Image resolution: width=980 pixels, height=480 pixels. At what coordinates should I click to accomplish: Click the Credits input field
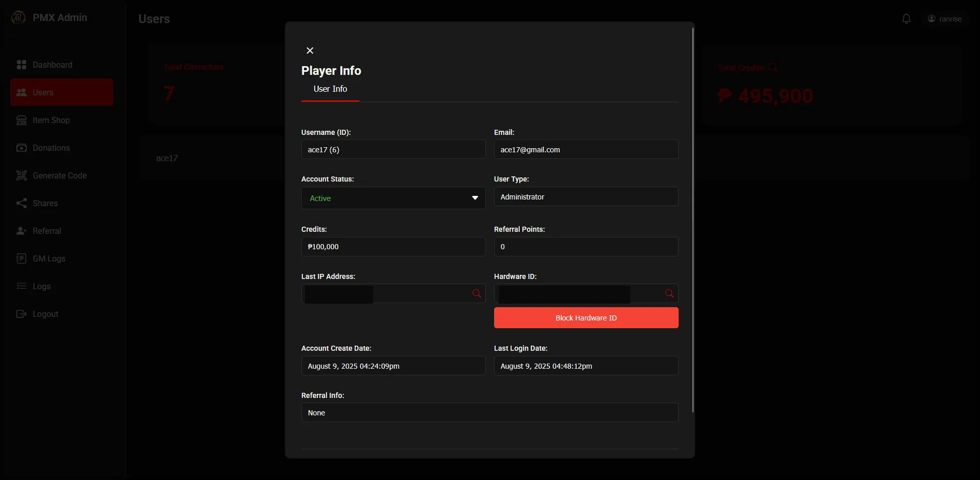coord(393,247)
